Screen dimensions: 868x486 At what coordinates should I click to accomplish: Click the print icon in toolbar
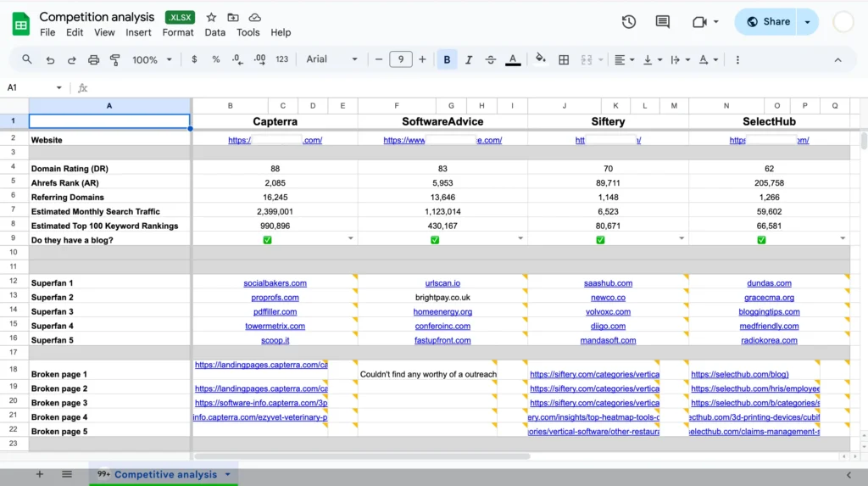click(94, 59)
